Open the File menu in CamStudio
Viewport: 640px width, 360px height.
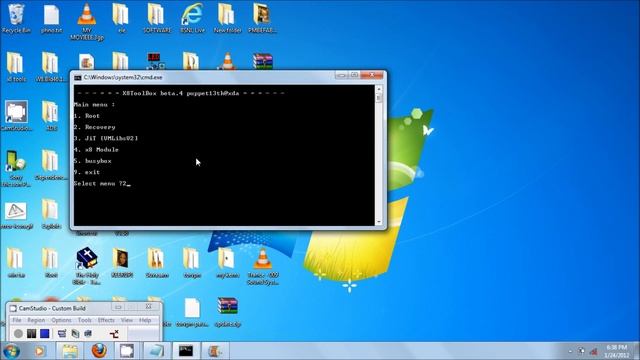tap(17, 320)
